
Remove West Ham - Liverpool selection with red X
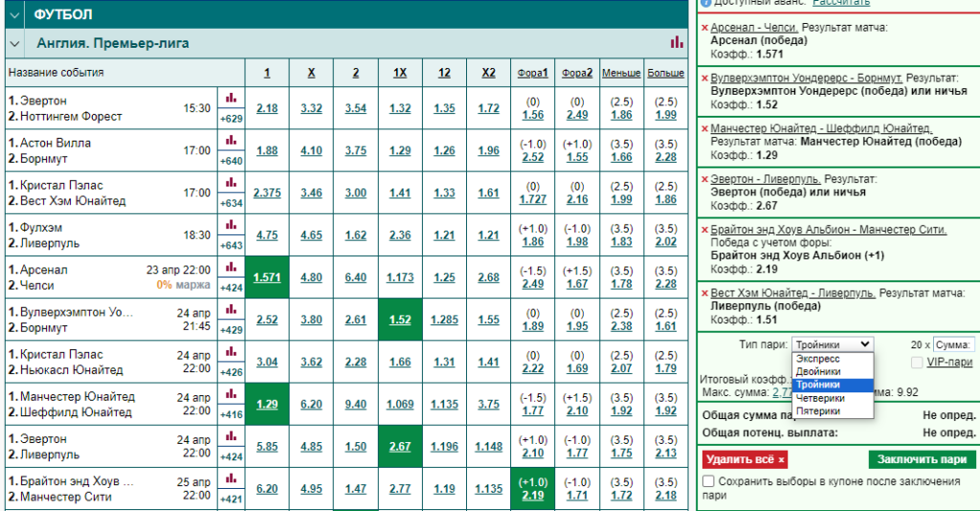click(x=705, y=294)
